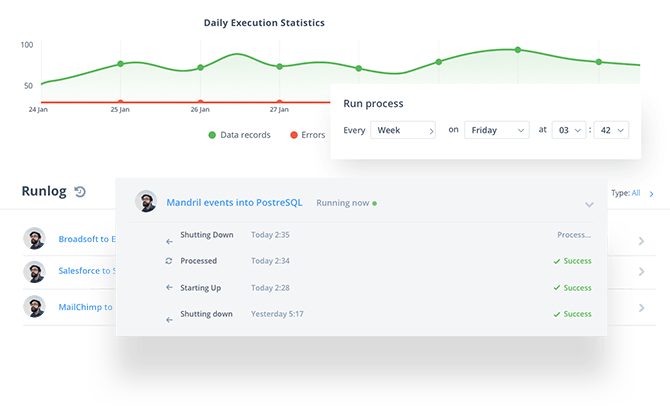This screenshot has width=670, height=406.
Task: Click the All filter link
Action: [636, 193]
